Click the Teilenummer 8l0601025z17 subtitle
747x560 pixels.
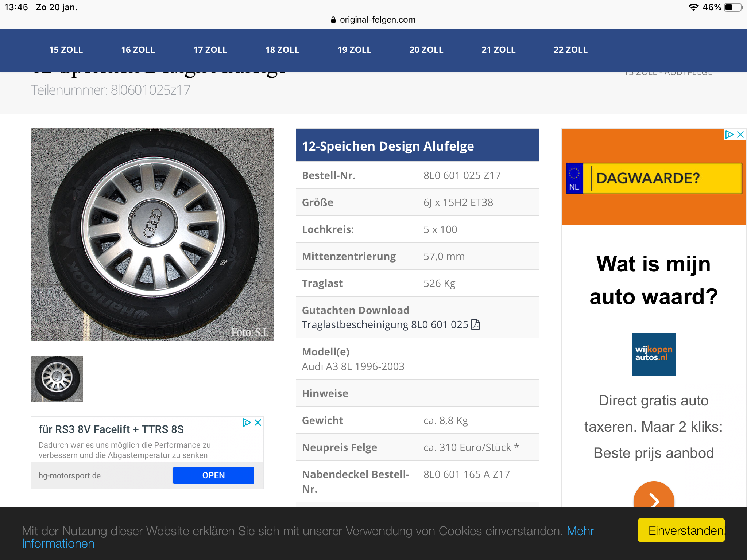[x=111, y=90]
